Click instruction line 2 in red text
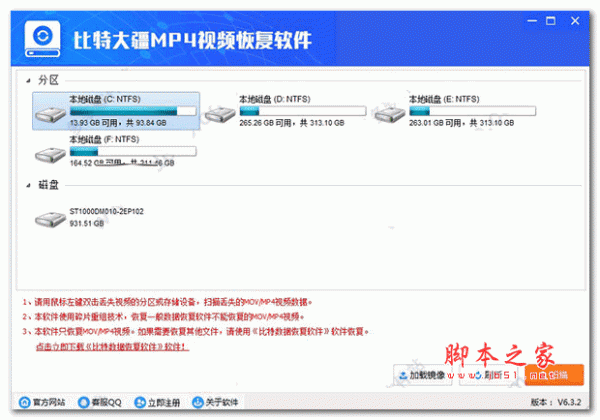Image resolution: width=600 pixels, height=420 pixels. (x=163, y=317)
